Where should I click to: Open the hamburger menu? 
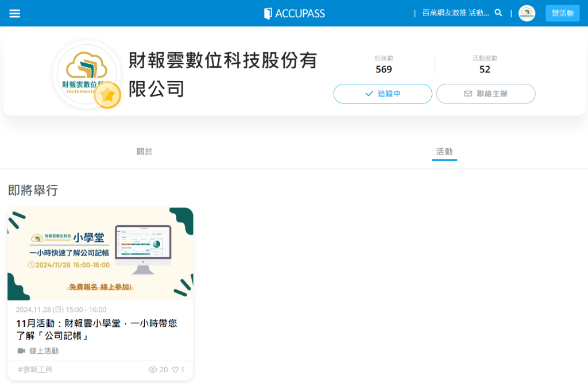(14, 14)
